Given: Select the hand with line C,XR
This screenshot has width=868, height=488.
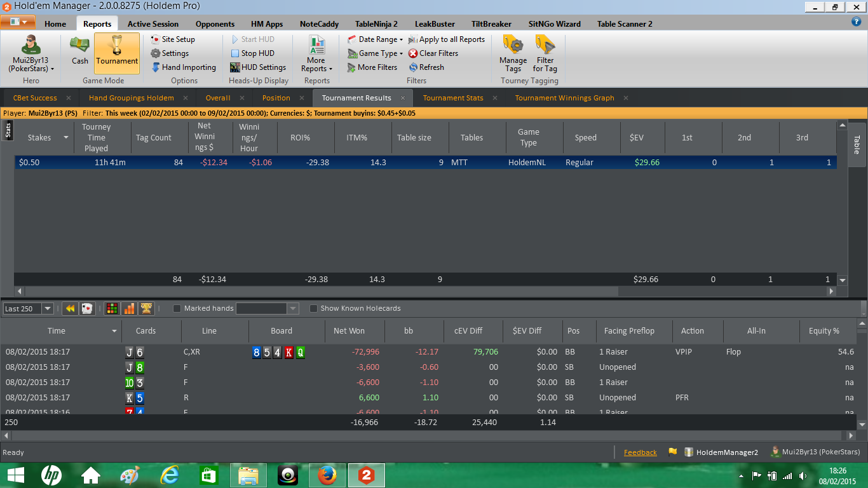Looking at the screenshot, I should (430, 352).
